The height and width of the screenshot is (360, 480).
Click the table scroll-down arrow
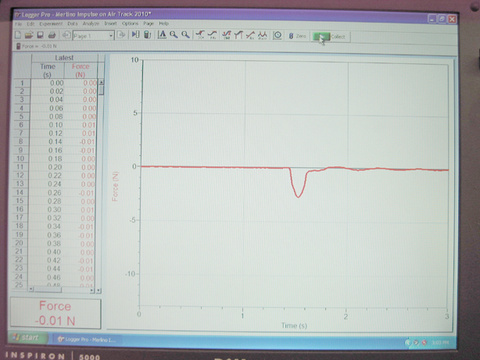coord(98,291)
